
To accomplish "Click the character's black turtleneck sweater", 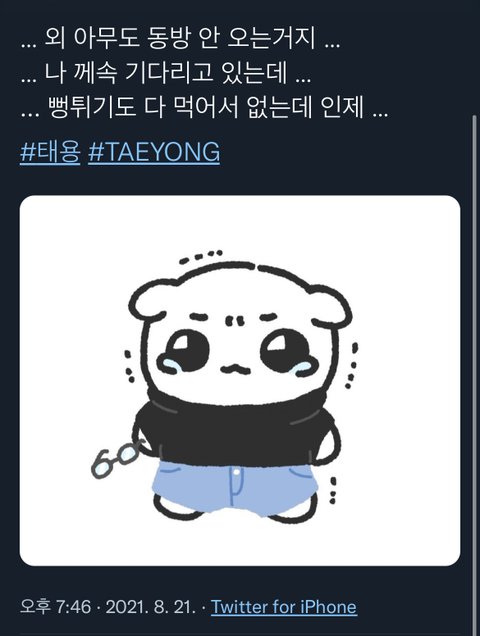I will click(x=237, y=430).
